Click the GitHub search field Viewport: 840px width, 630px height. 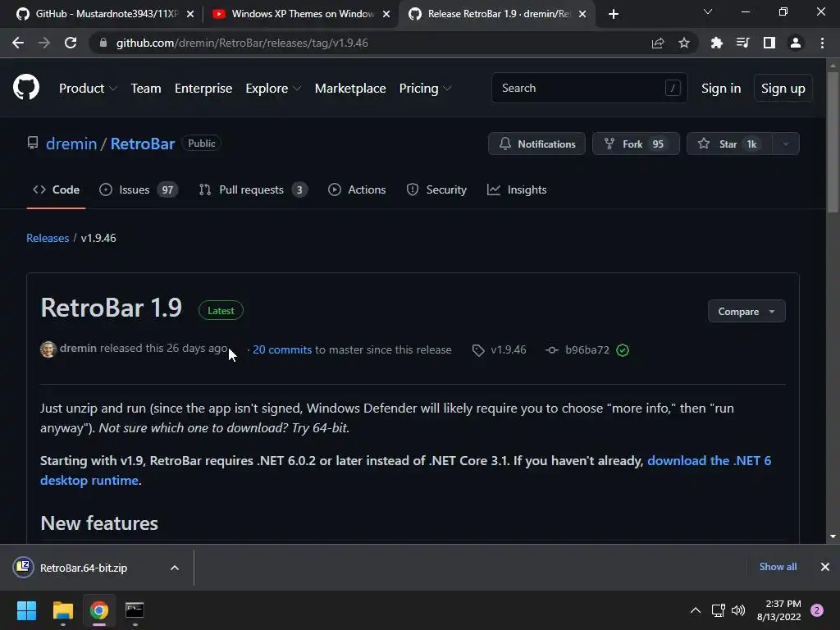click(589, 88)
